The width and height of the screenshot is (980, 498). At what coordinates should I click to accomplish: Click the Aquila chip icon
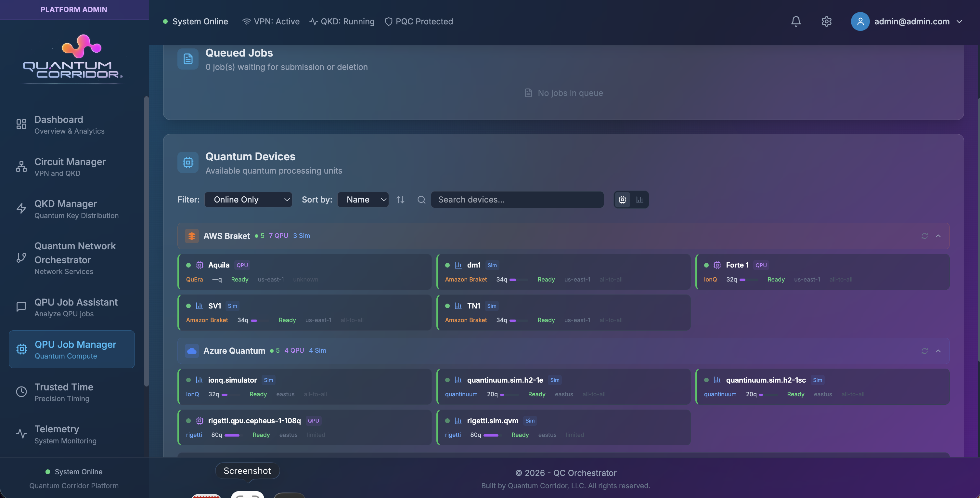pos(200,265)
